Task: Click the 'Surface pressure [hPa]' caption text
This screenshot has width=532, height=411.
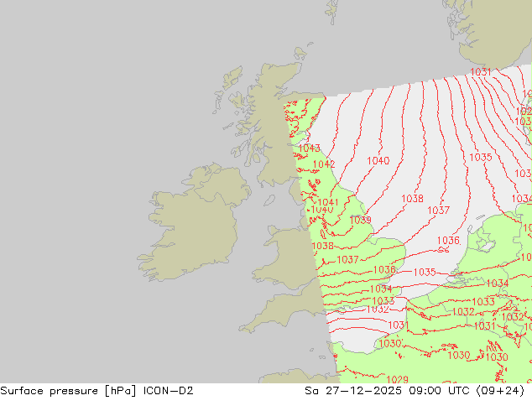Action: pos(68,391)
